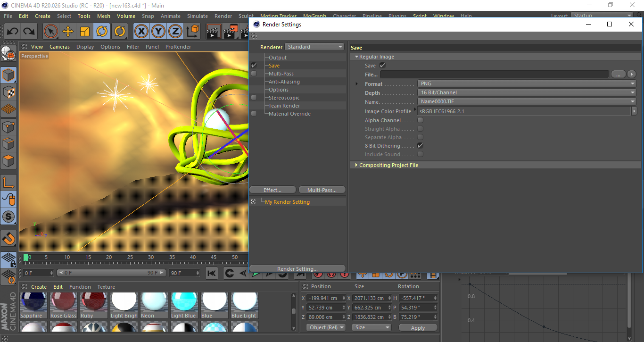
Task: Expand the Format options triangle
Action: [x=357, y=84]
